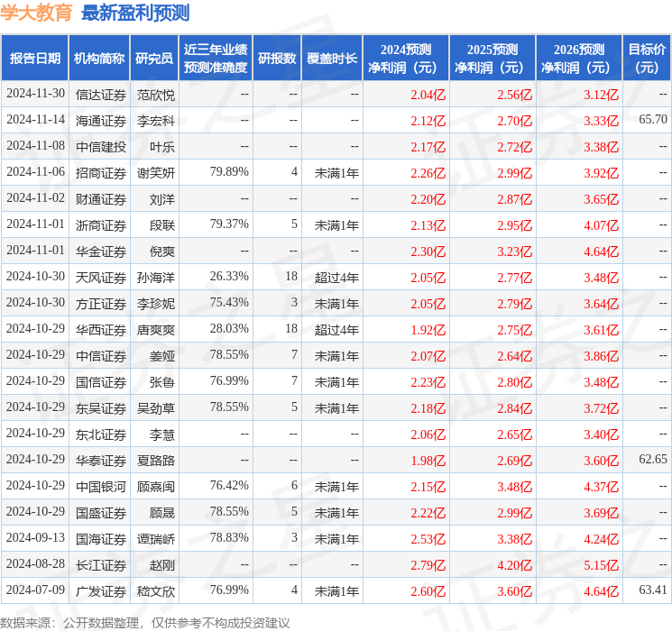Click the 覆盖时长 column header

(x=332, y=59)
